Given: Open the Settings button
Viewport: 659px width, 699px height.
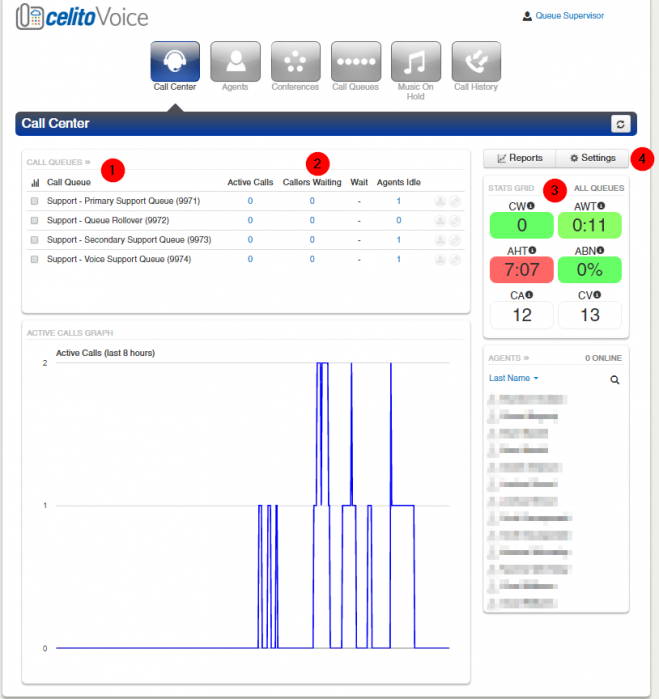Looking at the screenshot, I should point(593,158).
